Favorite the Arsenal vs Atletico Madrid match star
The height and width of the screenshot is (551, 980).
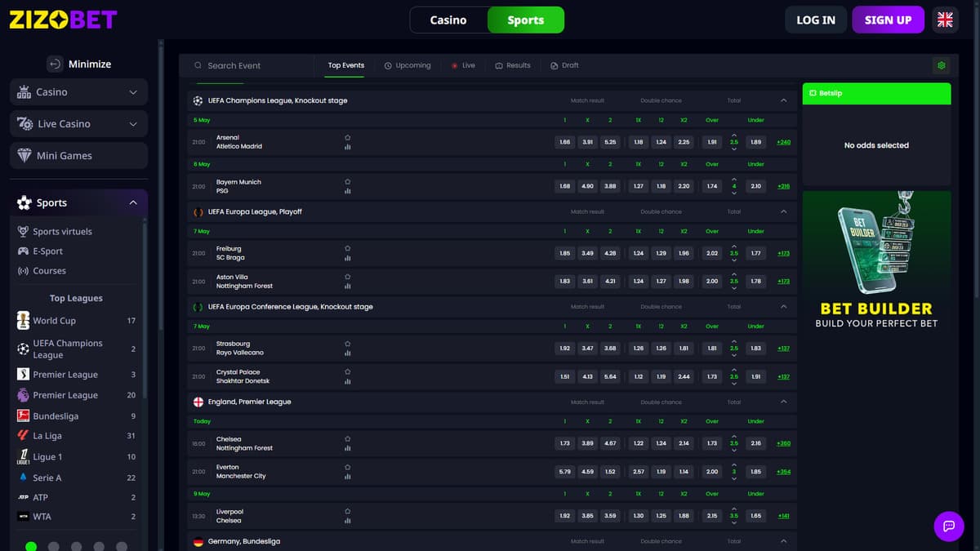(348, 138)
